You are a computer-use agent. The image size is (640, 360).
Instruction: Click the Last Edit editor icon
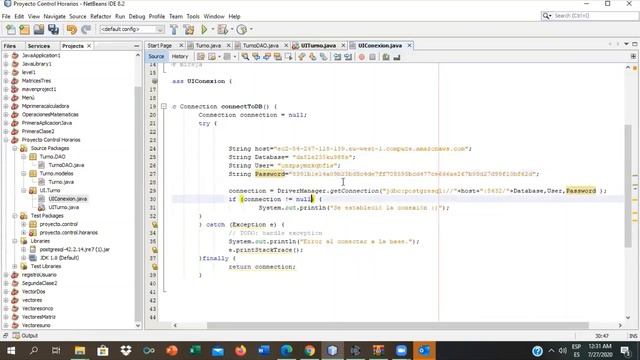coord(200,57)
